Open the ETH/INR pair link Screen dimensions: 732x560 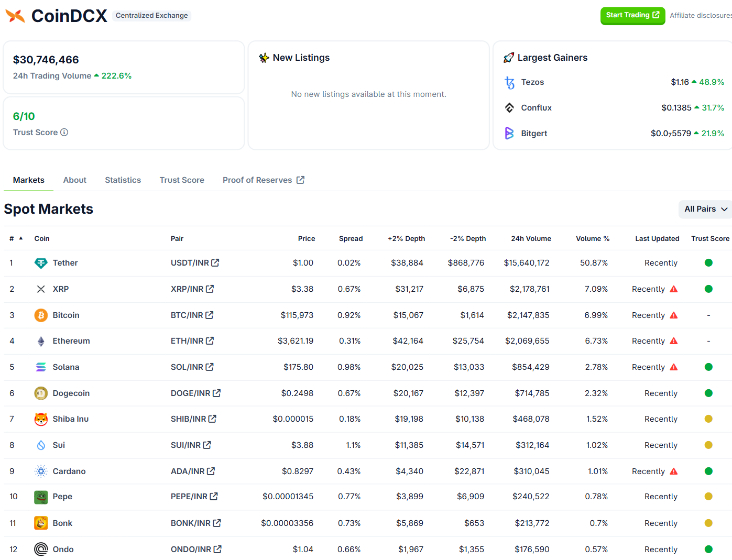coord(192,341)
